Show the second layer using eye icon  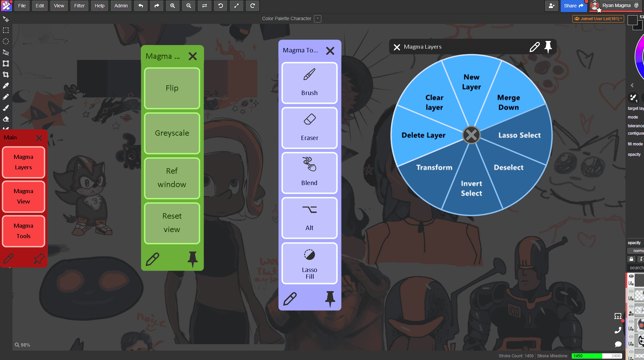click(x=631, y=291)
